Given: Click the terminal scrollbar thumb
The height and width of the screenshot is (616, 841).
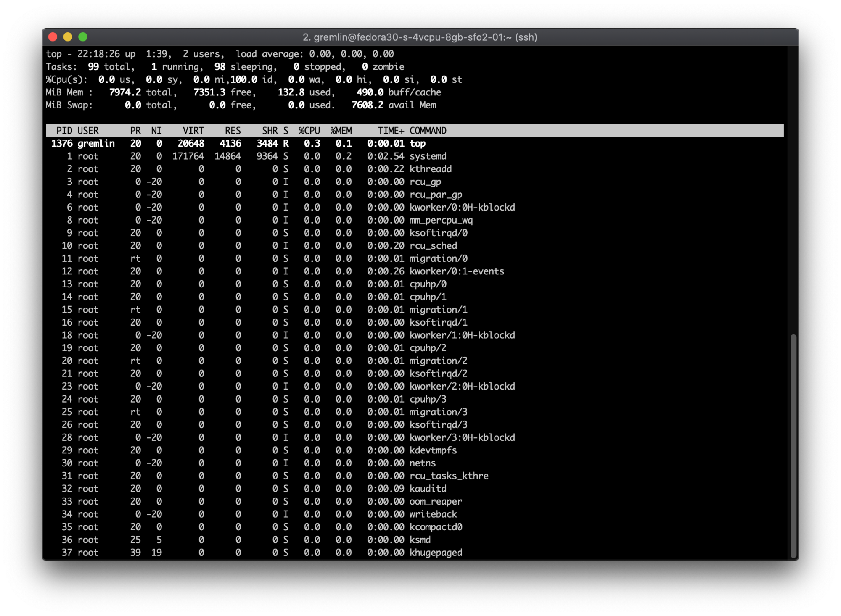Looking at the screenshot, I should (793, 445).
